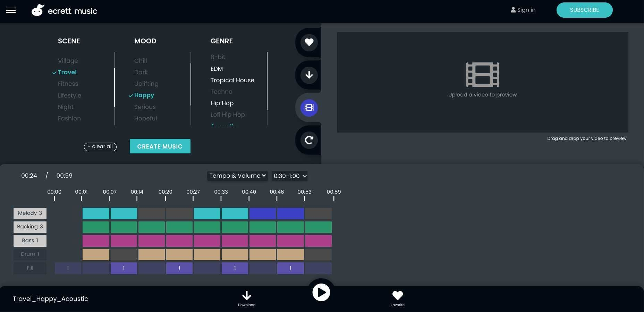The height and width of the screenshot is (312, 644).
Task: Select the EDM genre
Action: tap(217, 69)
